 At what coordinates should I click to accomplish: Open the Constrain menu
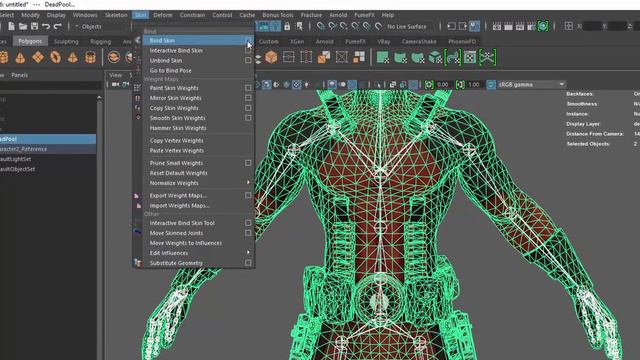pyautogui.click(x=192, y=15)
